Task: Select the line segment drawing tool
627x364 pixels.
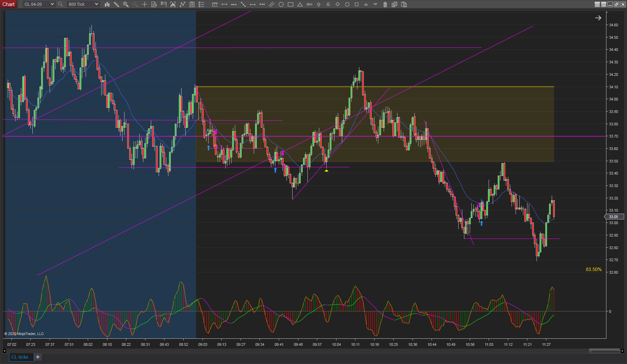Action: (224, 4)
